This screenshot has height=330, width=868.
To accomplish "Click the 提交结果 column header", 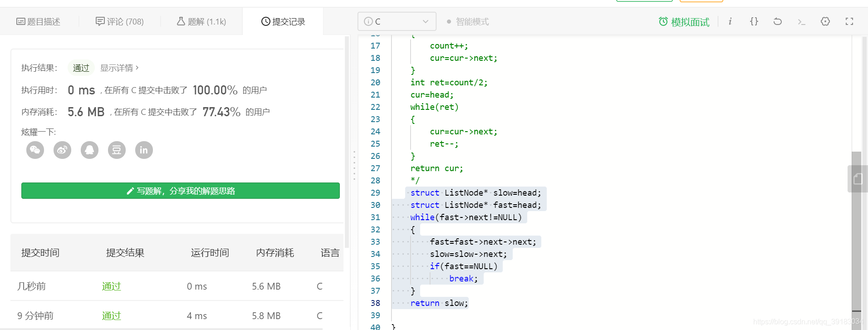I will [x=125, y=253].
